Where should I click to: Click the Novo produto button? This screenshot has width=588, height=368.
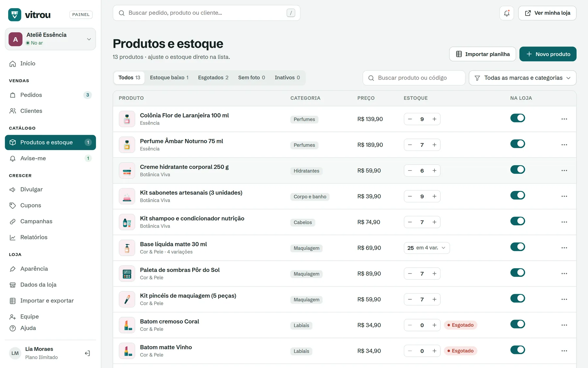pos(548,54)
